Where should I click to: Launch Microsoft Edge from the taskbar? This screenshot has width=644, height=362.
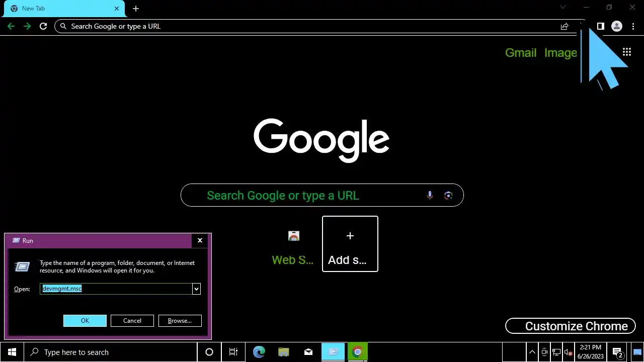[259, 352]
